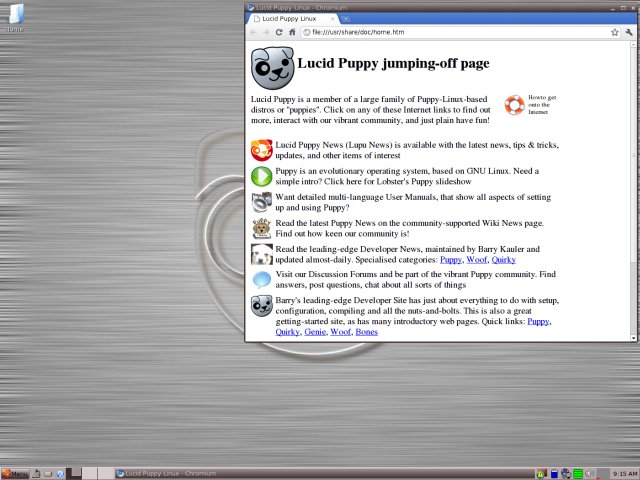The image size is (640, 480).
Task: Click the yellow warning tray icon
Action: pyautogui.click(x=541, y=474)
